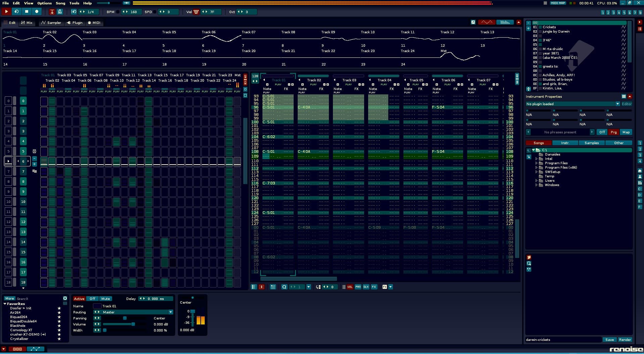Adjust the track Width slider
644x354 pixels.
click(x=124, y=330)
